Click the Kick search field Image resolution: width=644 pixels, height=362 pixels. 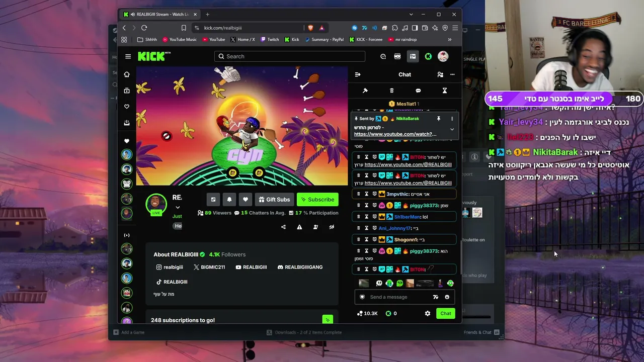(x=290, y=56)
